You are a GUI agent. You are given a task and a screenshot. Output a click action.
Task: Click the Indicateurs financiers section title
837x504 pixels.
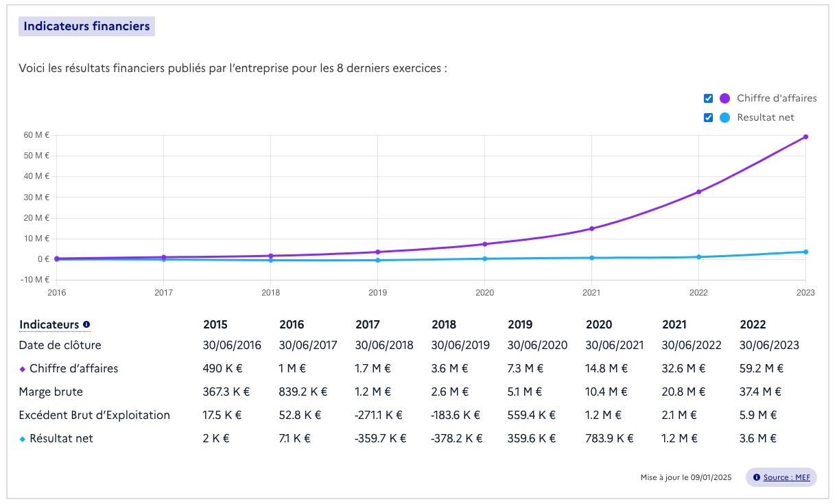coord(86,27)
